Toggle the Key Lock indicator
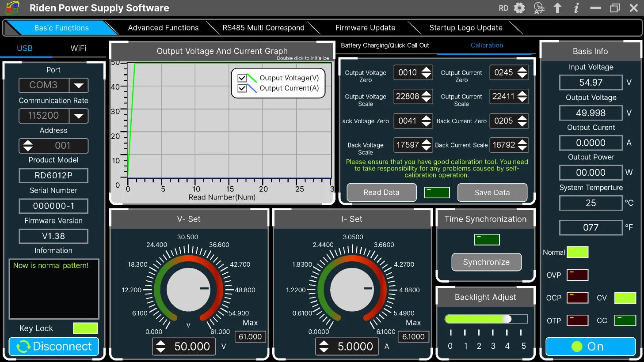Image resolution: width=644 pixels, height=362 pixels. click(x=85, y=328)
